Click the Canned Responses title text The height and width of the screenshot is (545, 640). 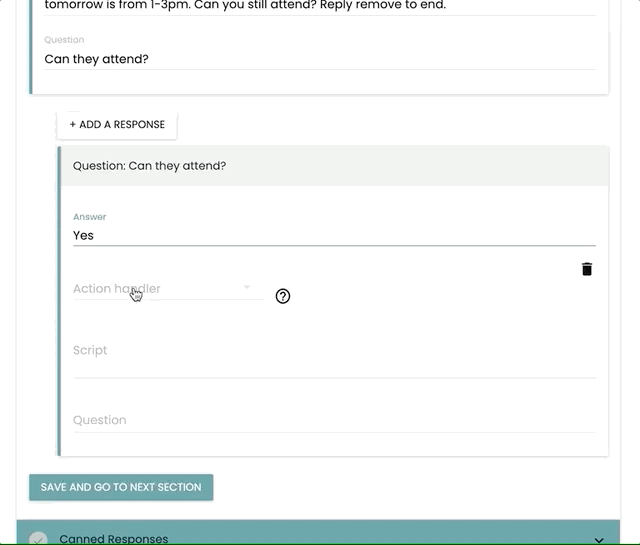click(114, 539)
